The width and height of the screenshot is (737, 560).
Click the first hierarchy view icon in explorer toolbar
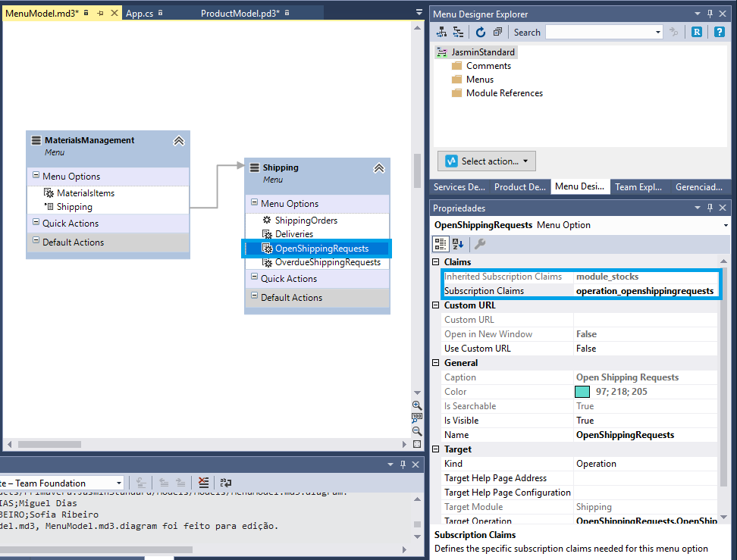(441, 32)
